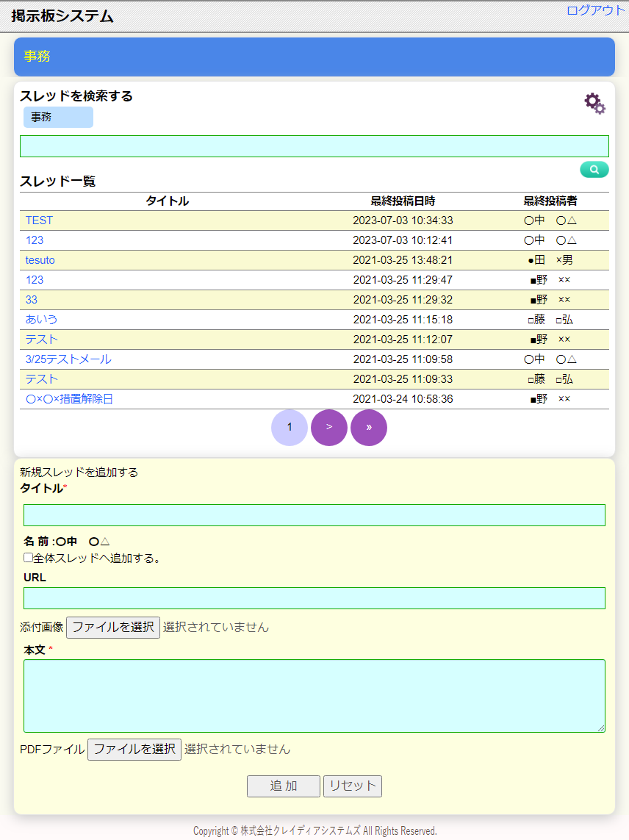This screenshot has width=629, height=840.
Task: Select page 1 pagination button
Action: click(x=290, y=428)
